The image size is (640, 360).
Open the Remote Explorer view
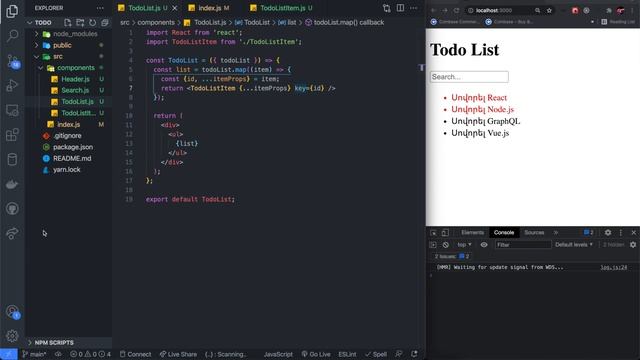point(12,110)
